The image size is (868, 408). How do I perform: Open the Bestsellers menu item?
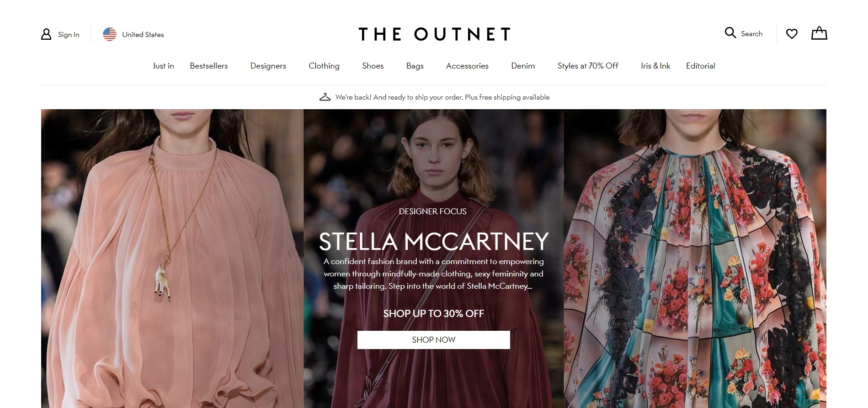[x=209, y=66]
